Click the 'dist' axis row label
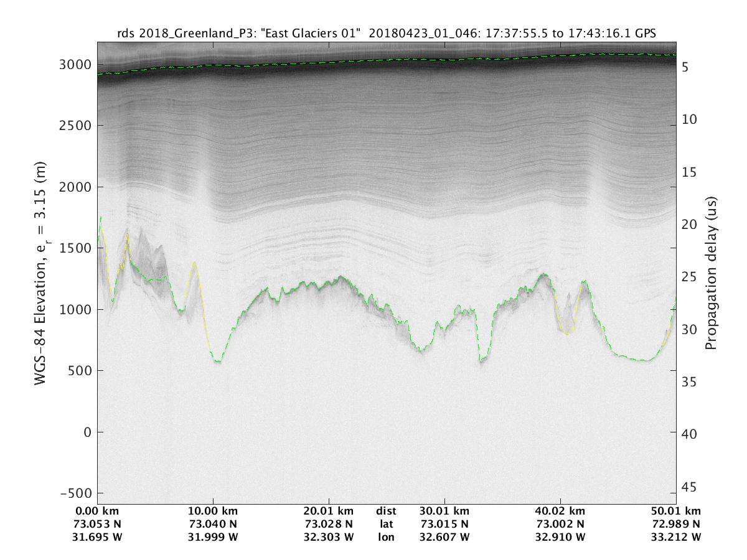This screenshot has width=747, height=560. (x=386, y=513)
